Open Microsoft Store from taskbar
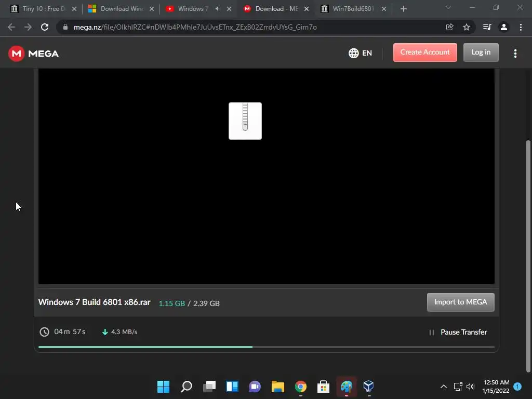This screenshot has height=399, width=532. (323, 387)
